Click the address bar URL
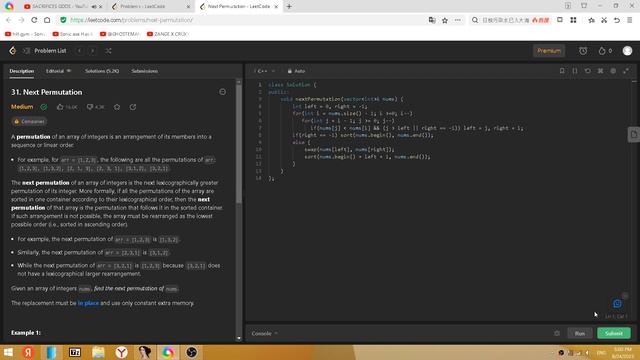This screenshot has height=360, width=640. (x=131, y=20)
